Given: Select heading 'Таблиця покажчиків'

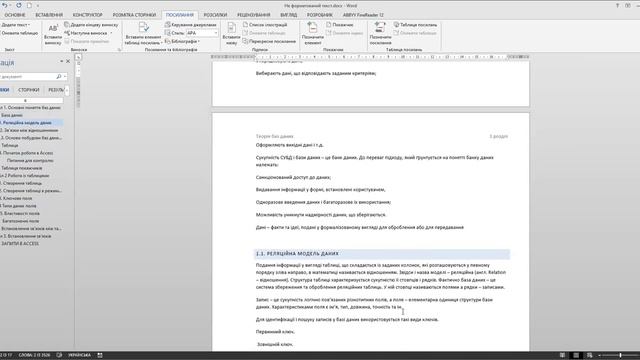Looking at the screenshot, I should click(22, 168).
